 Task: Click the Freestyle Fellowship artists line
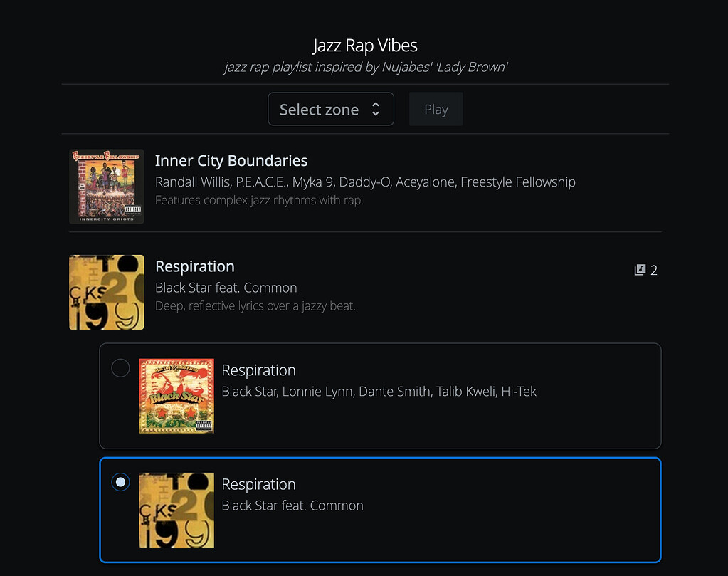click(x=365, y=182)
